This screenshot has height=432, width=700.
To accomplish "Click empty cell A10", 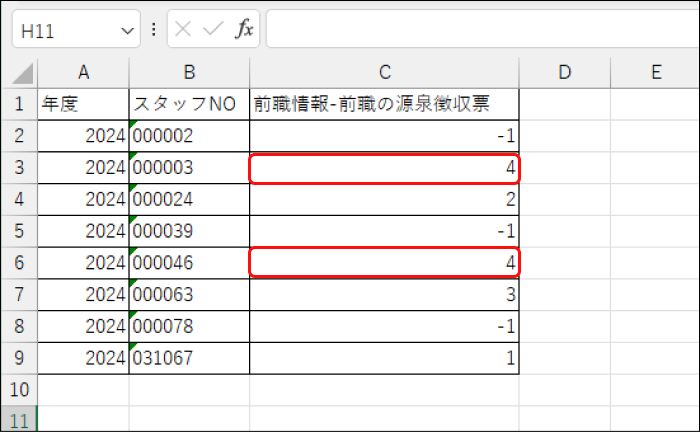I will point(83,390).
